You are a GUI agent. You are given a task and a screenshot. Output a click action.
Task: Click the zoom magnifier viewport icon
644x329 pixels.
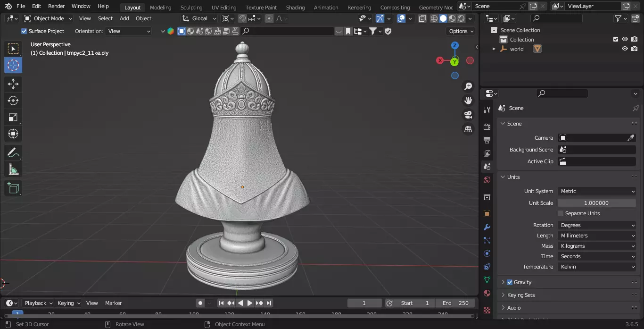click(x=468, y=86)
